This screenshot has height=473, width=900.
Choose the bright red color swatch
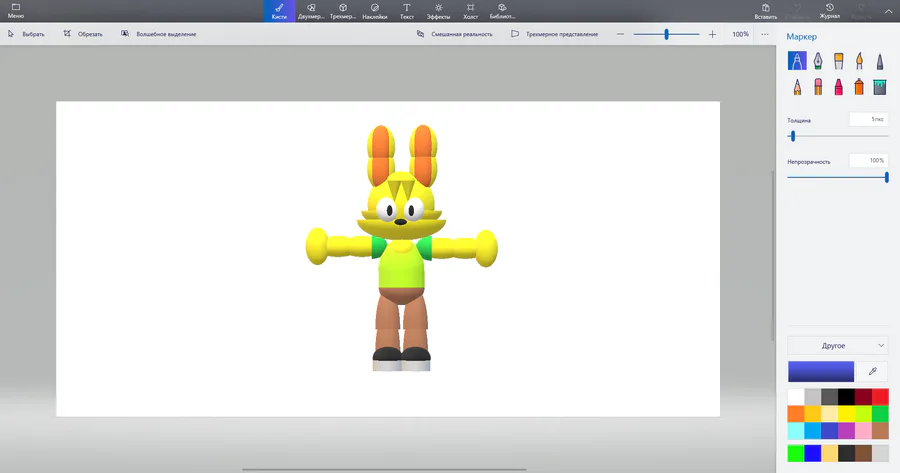(x=880, y=397)
